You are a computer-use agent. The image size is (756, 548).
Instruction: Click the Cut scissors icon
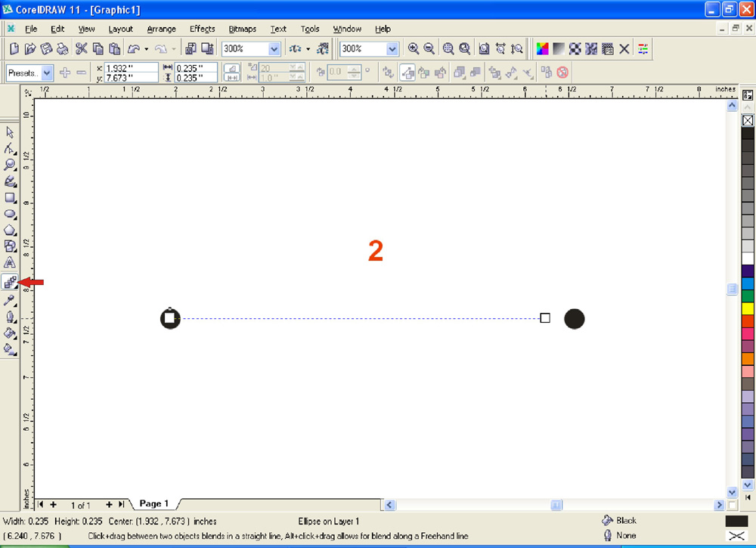(82, 48)
